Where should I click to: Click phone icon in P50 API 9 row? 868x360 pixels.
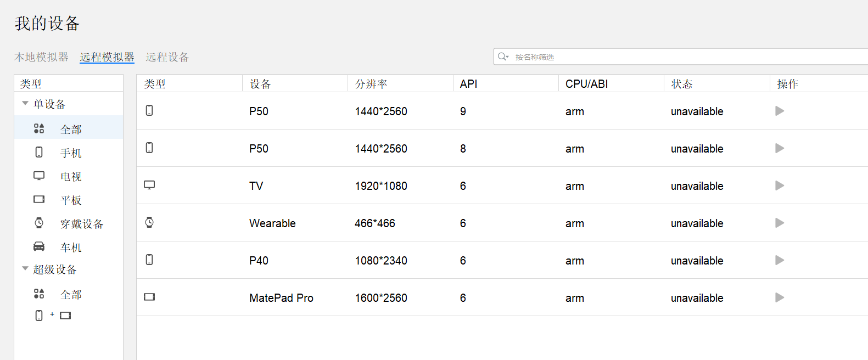point(149,110)
